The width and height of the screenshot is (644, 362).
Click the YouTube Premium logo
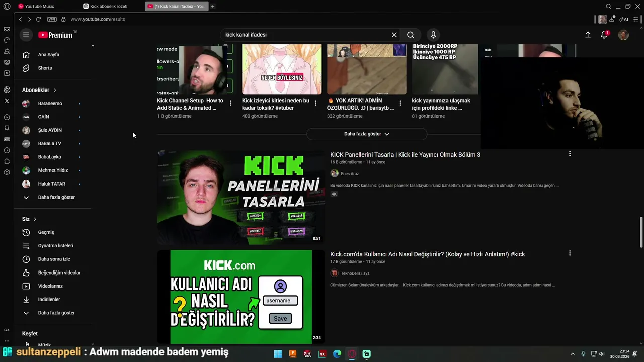[56, 35]
